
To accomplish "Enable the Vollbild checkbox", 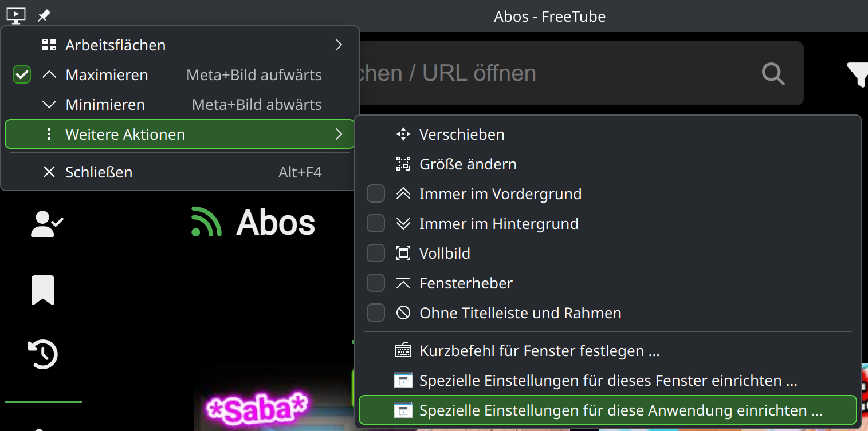I will point(376,254).
